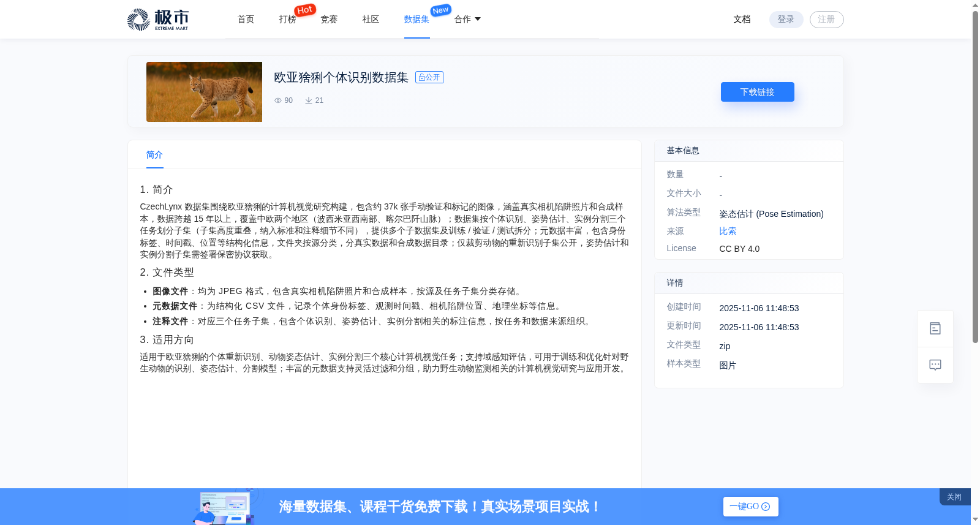
Task: Click the New badge on 数据集
Action: (440, 10)
